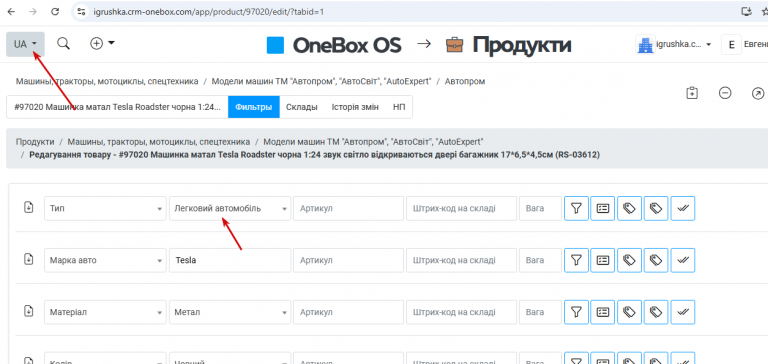Click the arrow circle icon top right
The image size is (768, 364).
click(758, 93)
